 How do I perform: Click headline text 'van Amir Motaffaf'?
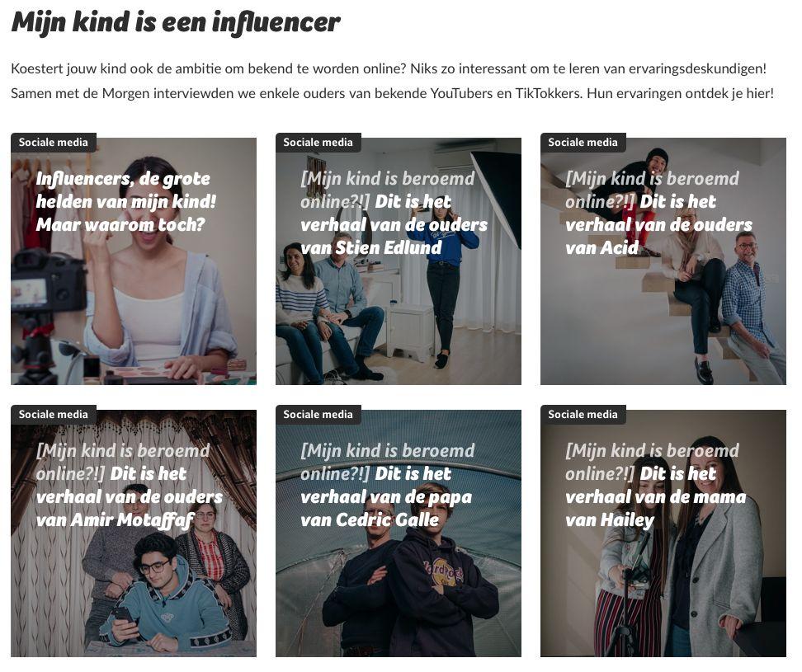pyautogui.click(x=115, y=520)
